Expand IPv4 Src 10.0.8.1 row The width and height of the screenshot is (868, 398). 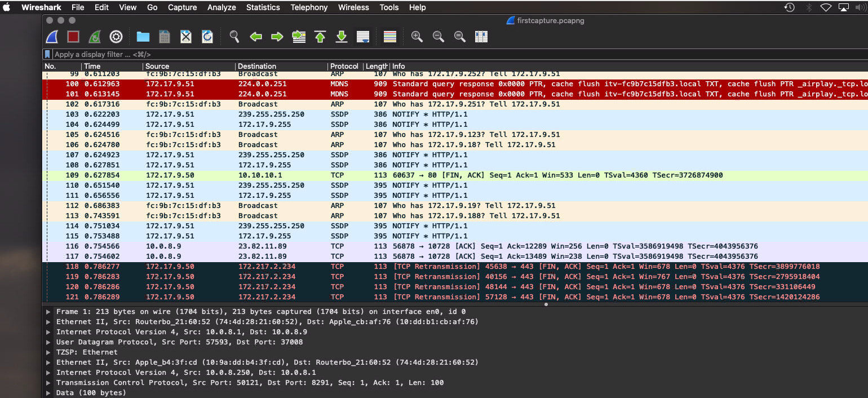[x=48, y=331]
